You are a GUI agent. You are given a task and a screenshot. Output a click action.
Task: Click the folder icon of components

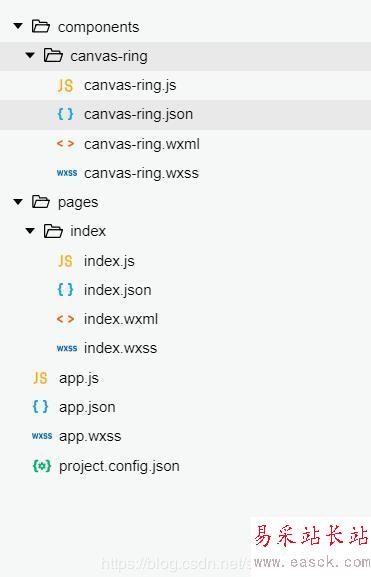(x=40, y=26)
